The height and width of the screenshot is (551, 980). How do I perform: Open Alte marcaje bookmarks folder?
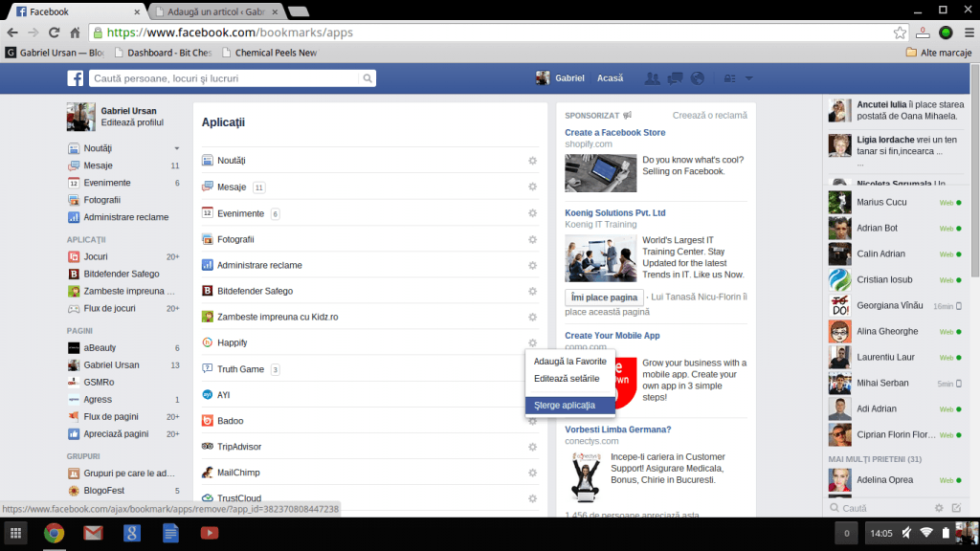pyautogui.click(x=939, y=53)
